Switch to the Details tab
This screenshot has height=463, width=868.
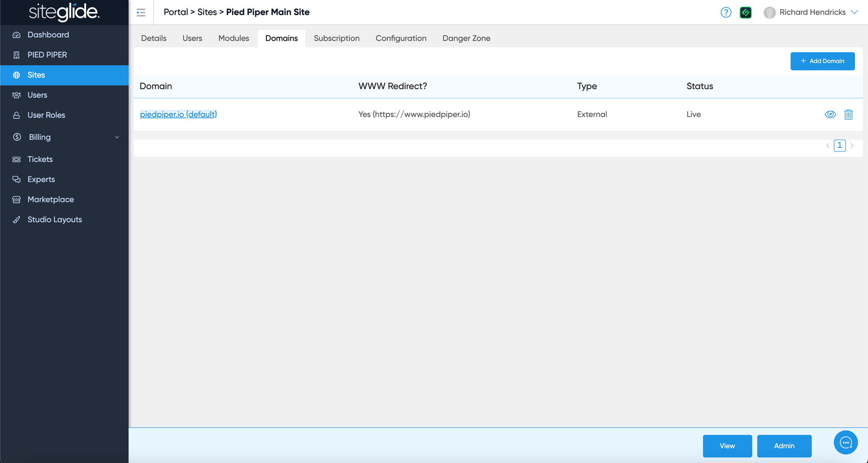point(154,38)
